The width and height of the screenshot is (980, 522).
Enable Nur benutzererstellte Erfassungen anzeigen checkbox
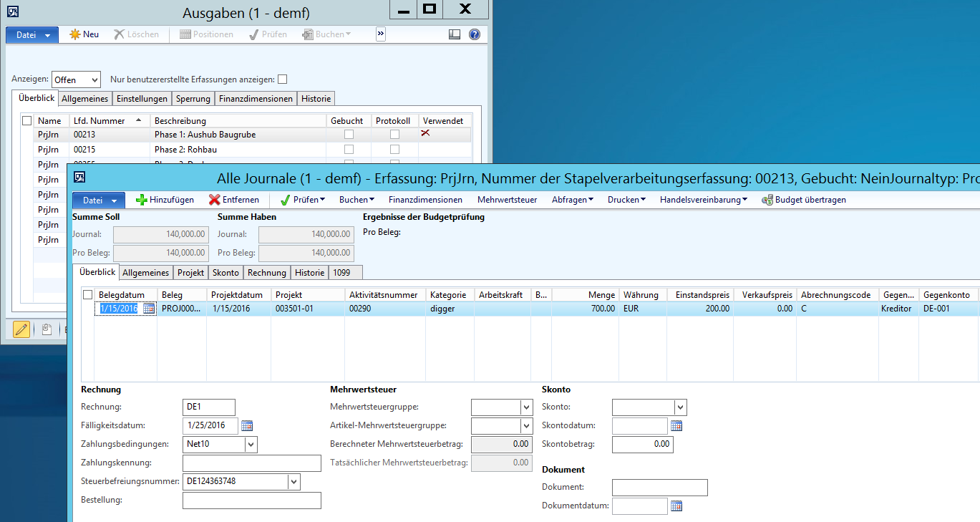[x=282, y=79]
